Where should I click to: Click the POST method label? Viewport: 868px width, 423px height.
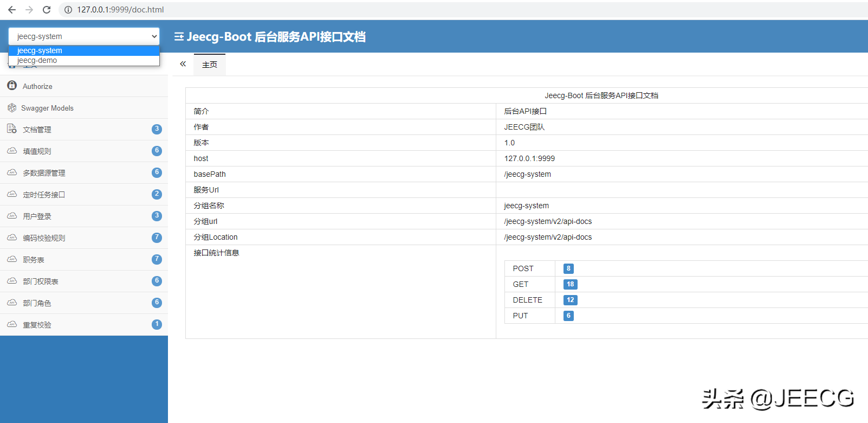pos(523,268)
